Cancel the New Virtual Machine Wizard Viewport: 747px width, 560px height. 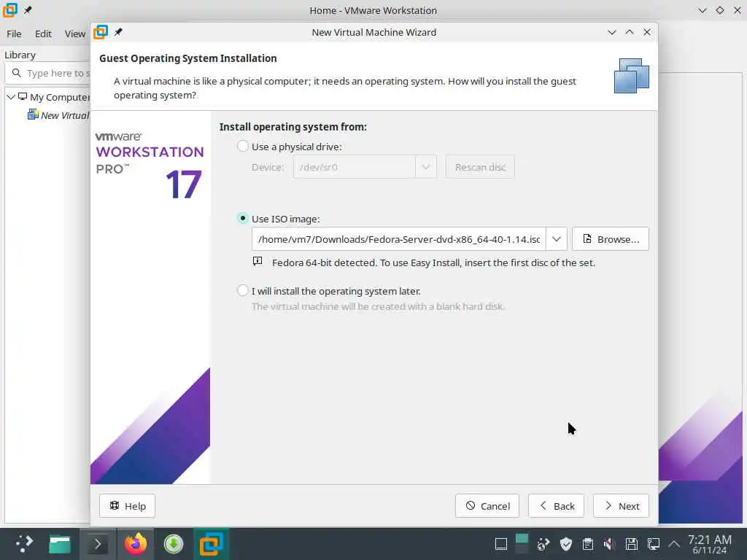tap(487, 506)
